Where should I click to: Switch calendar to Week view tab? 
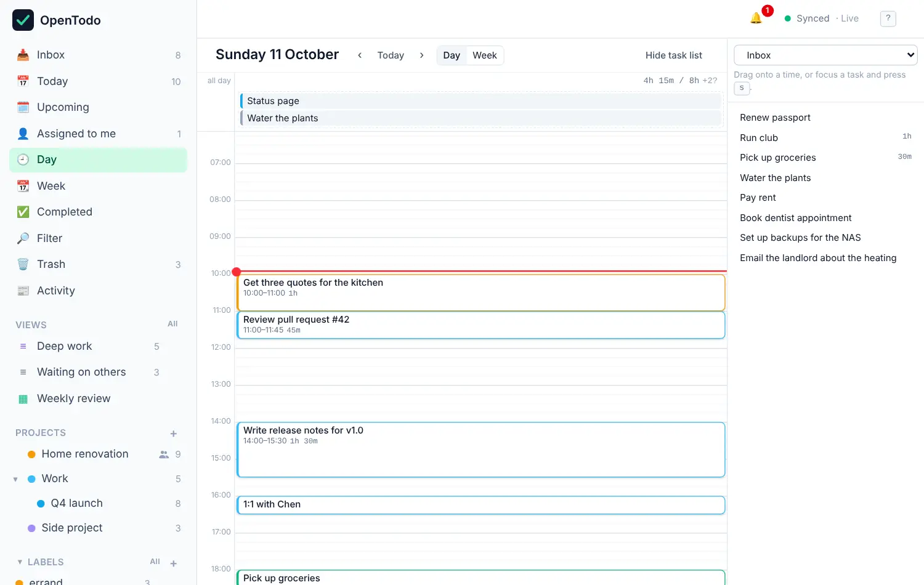coord(485,55)
